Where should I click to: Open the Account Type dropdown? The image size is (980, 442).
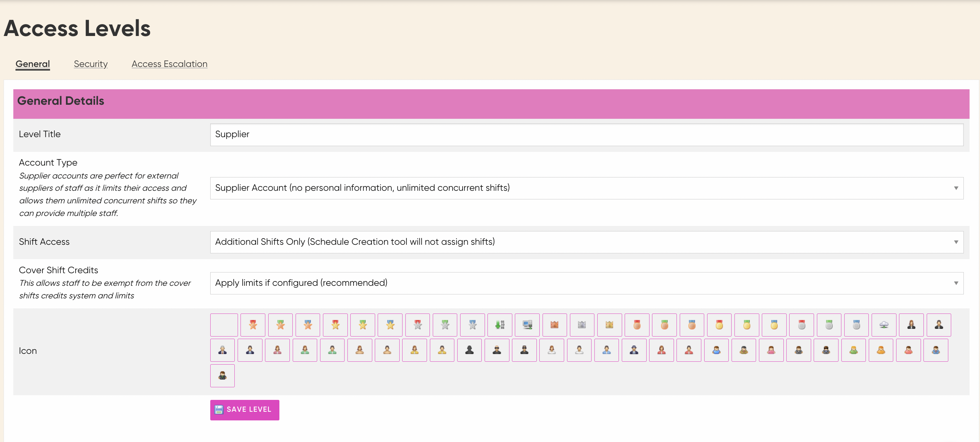tap(586, 188)
